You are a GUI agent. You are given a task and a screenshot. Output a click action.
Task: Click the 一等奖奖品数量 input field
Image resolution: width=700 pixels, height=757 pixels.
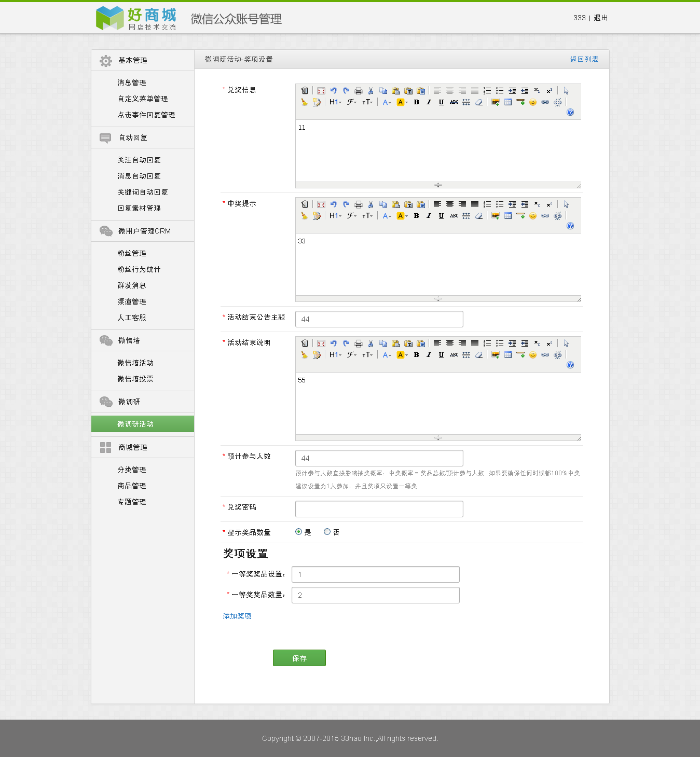coord(376,595)
